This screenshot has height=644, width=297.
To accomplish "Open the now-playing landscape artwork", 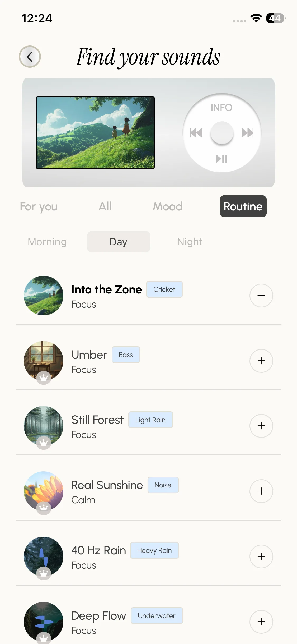I will coord(95,133).
